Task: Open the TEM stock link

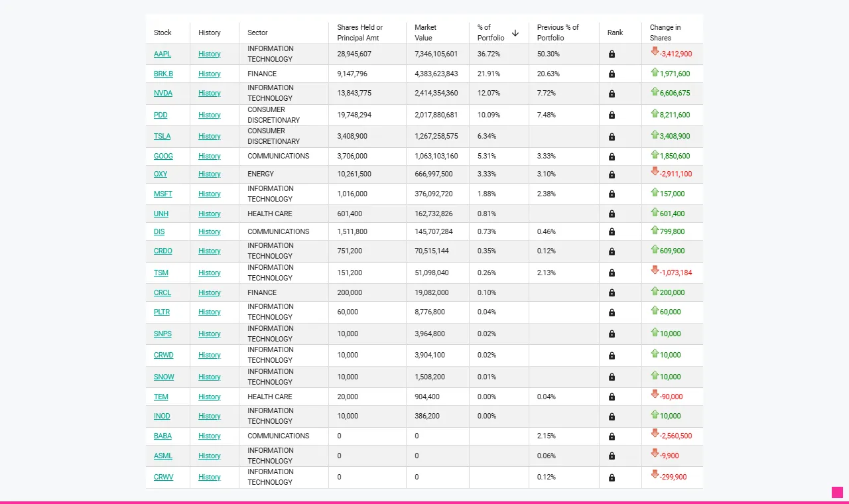Action: tap(161, 397)
